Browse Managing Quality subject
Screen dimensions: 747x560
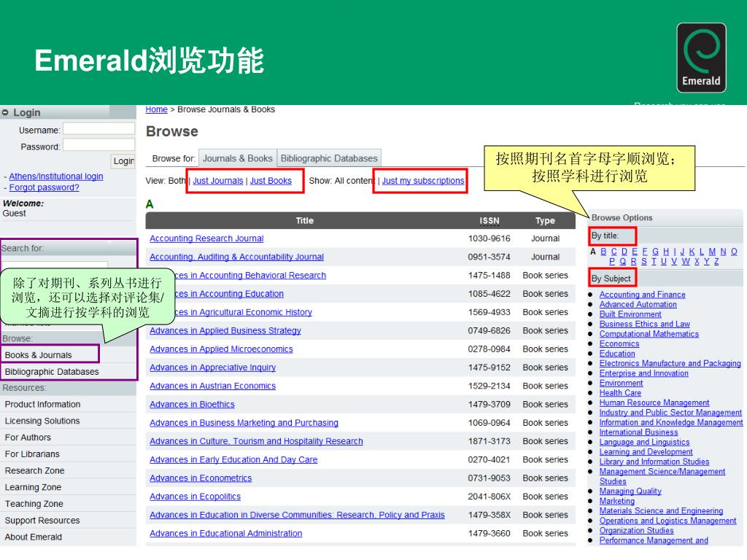click(x=630, y=491)
